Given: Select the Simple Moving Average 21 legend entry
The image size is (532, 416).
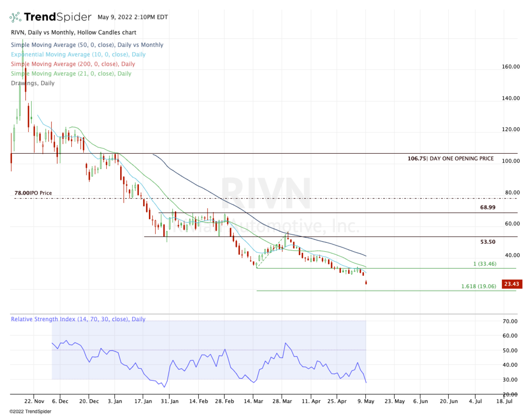Looking at the screenshot, I should [x=71, y=74].
